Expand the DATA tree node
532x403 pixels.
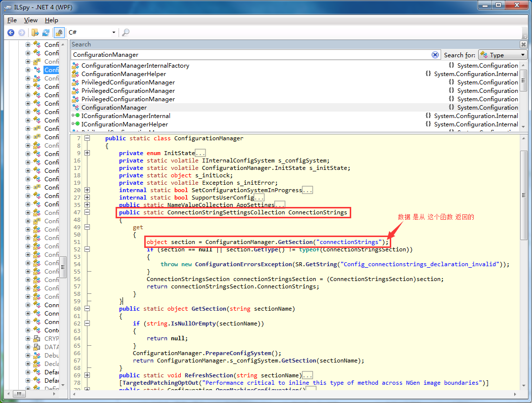28,347
